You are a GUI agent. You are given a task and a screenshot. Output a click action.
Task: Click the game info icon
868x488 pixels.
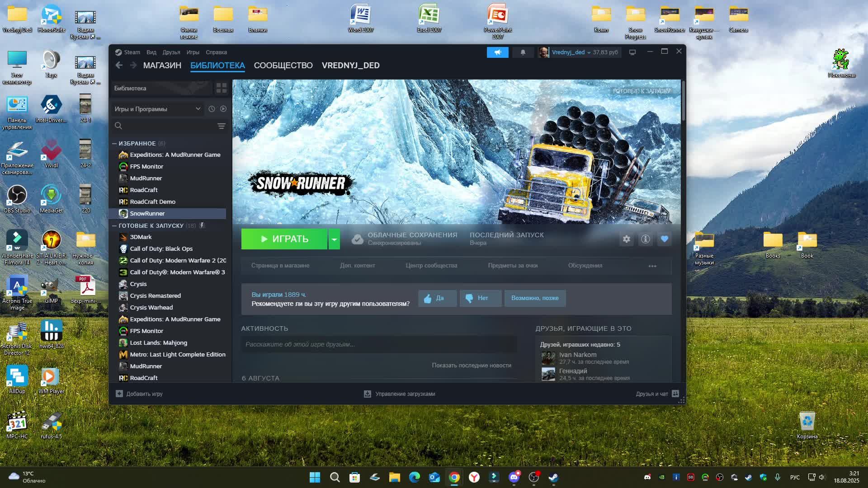point(645,239)
